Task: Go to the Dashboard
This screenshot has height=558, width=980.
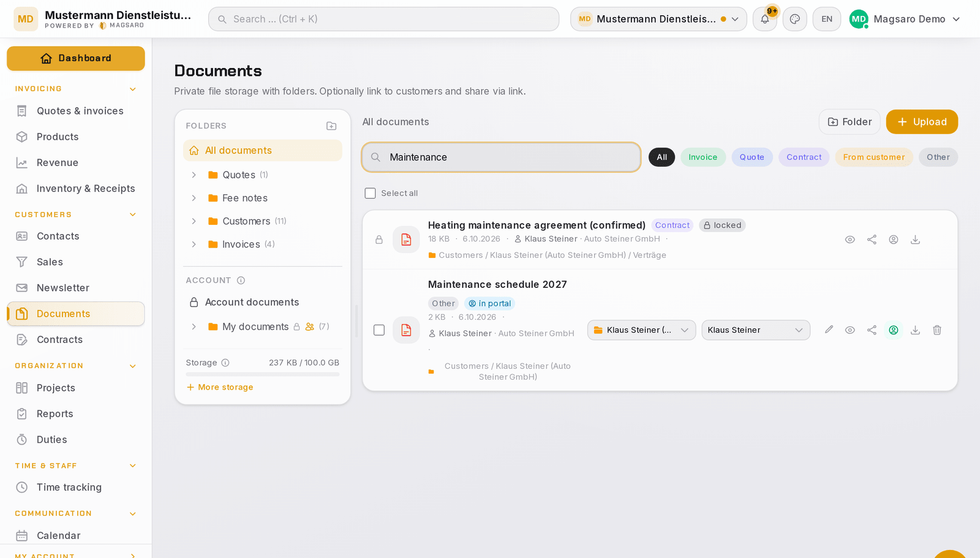Action: click(76, 58)
